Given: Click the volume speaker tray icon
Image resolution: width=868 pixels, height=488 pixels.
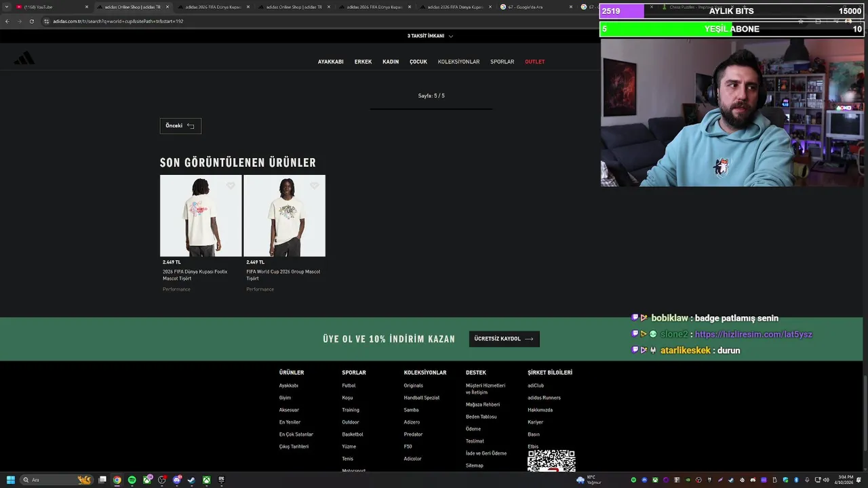Looking at the screenshot, I should tap(826, 480).
